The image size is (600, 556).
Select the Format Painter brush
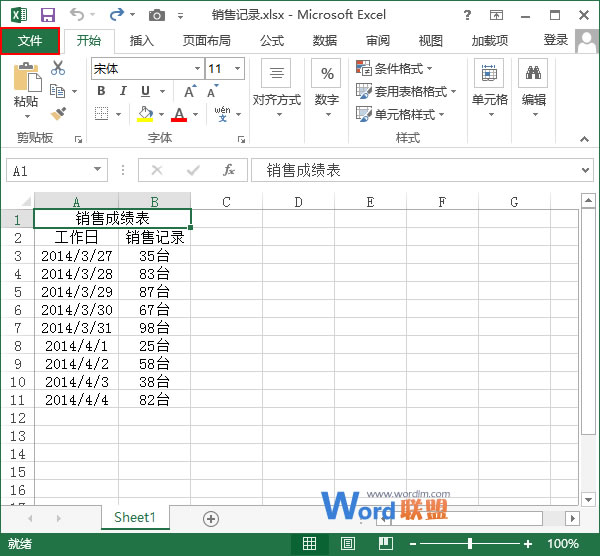[58, 114]
